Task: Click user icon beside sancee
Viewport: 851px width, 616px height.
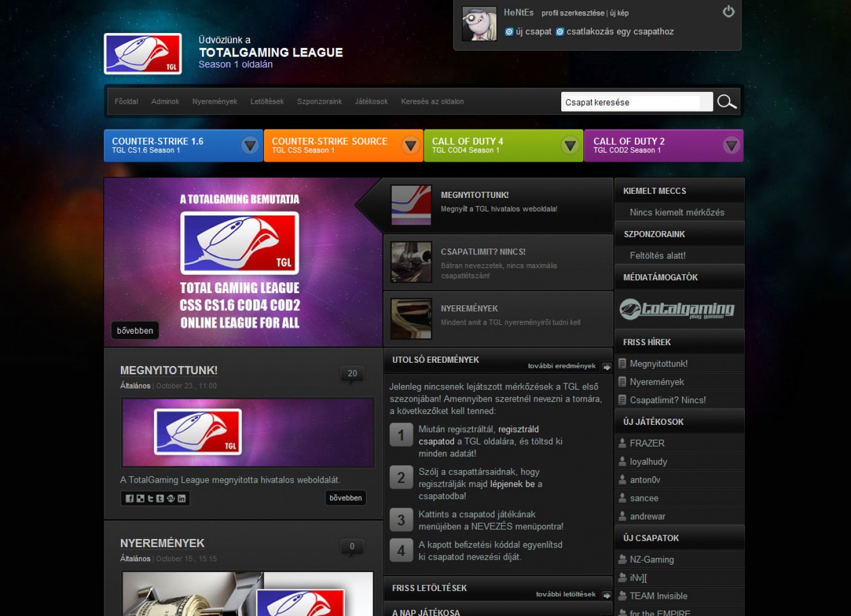Action: pyautogui.click(x=622, y=497)
